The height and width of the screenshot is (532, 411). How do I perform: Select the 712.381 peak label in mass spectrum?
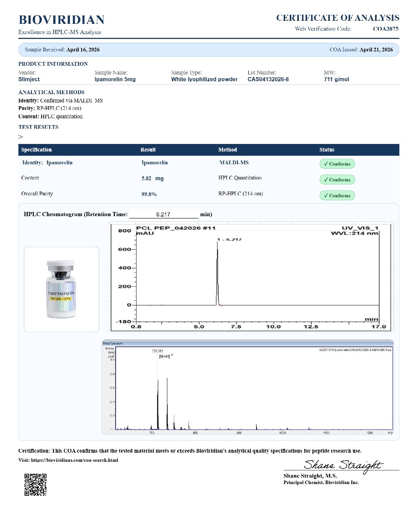[x=158, y=351]
